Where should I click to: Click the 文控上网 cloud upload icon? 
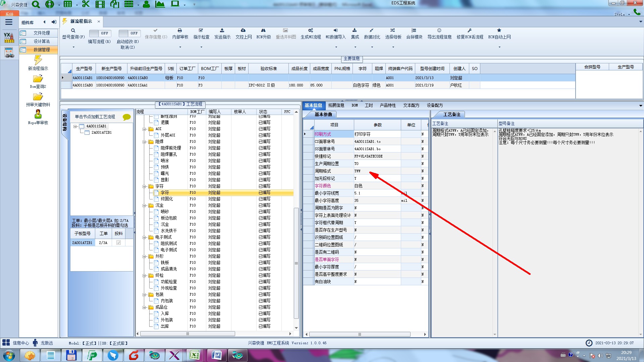[243, 31]
